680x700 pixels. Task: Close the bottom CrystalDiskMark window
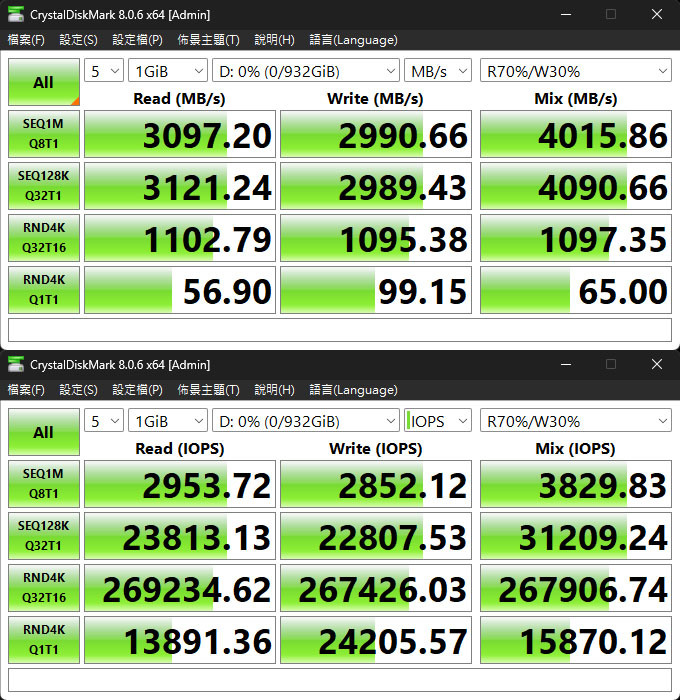pyautogui.click(x=657, y=364)
